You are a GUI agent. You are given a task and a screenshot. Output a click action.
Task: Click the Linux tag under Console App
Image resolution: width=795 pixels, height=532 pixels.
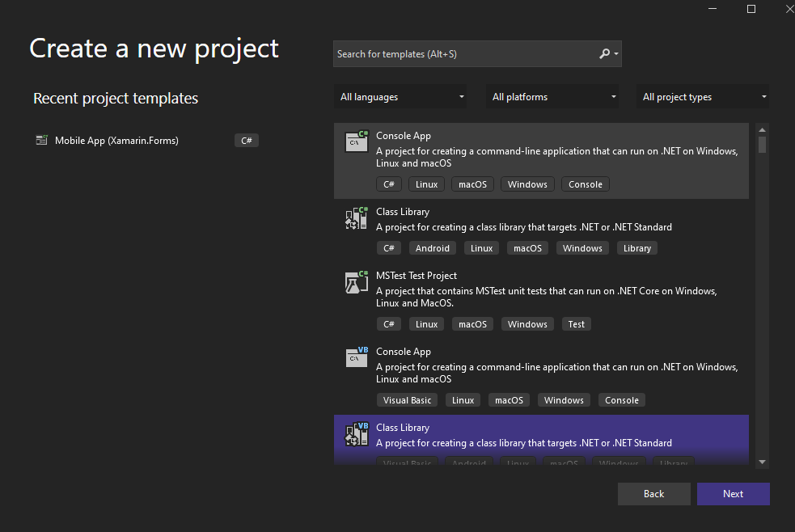coord(426,184)
